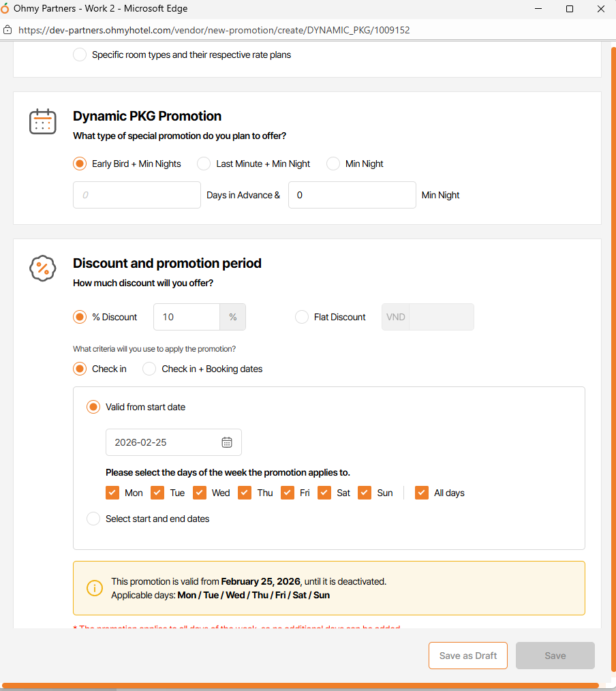Toggle the All days checkbox

pyautogui.click(x=422, y=493)
